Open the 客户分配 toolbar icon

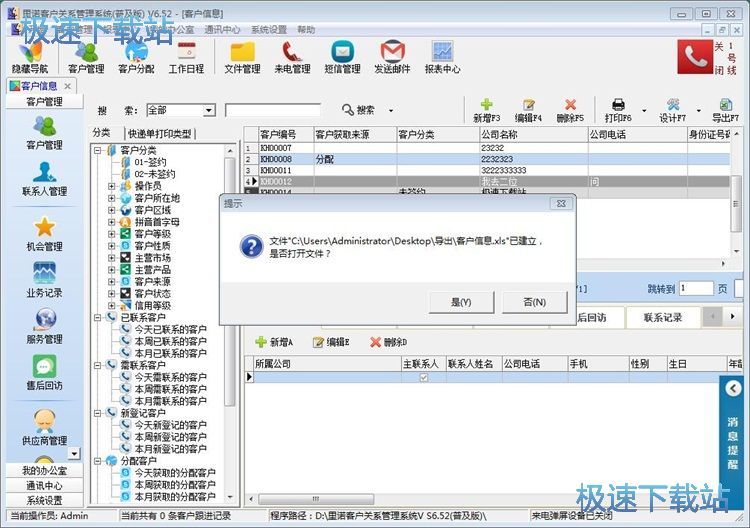click(x=136, y=58)
